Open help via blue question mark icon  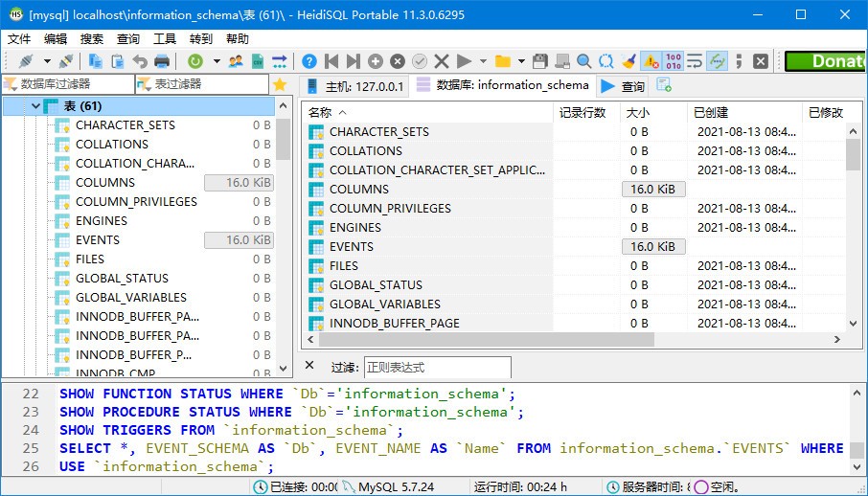309,61
